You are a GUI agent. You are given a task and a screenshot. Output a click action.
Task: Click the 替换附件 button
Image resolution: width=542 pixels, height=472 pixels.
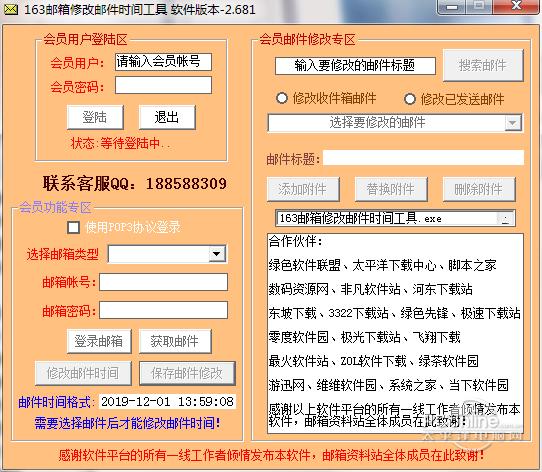pyautogui.click(x=391, y=189)
